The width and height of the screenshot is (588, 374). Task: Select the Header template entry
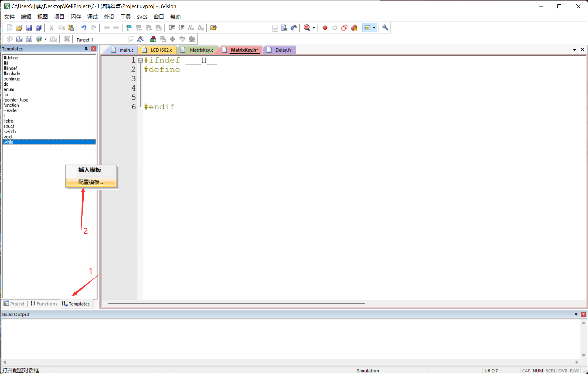[11, 110]
